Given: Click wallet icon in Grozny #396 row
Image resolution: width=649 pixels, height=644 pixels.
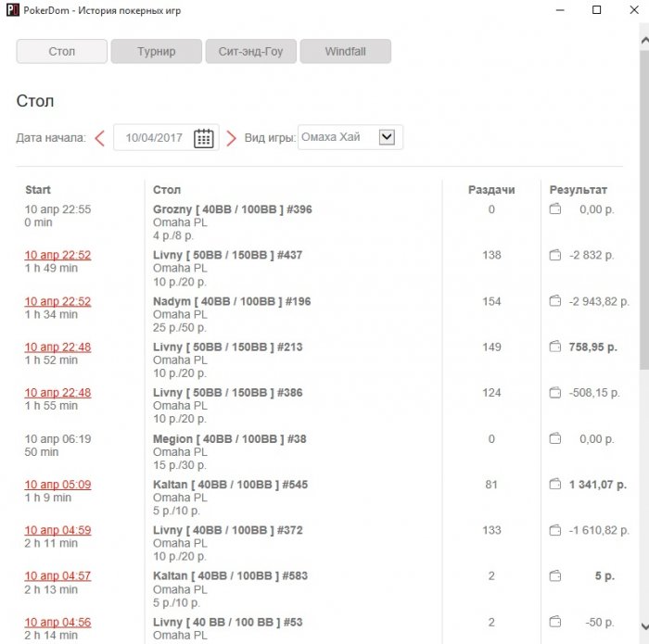Looking at the screenshot, I should (x=555, y=209).
